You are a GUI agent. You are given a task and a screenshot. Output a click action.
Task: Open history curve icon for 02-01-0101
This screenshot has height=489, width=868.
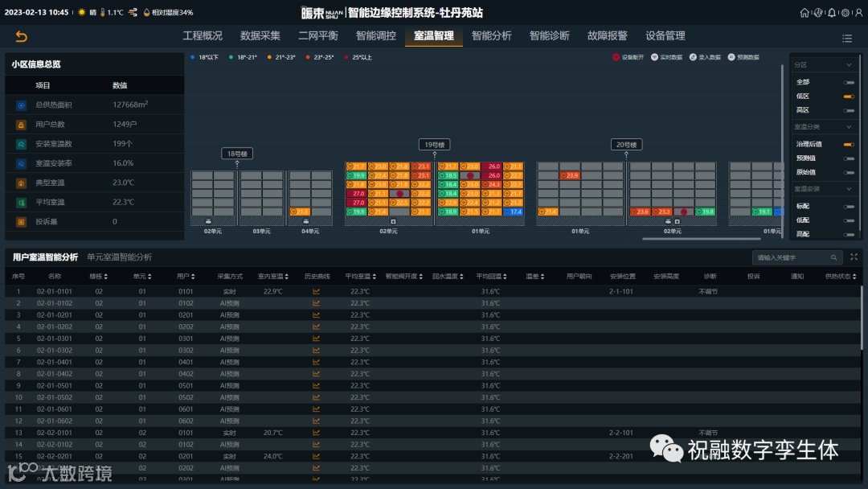pos(316,291)
